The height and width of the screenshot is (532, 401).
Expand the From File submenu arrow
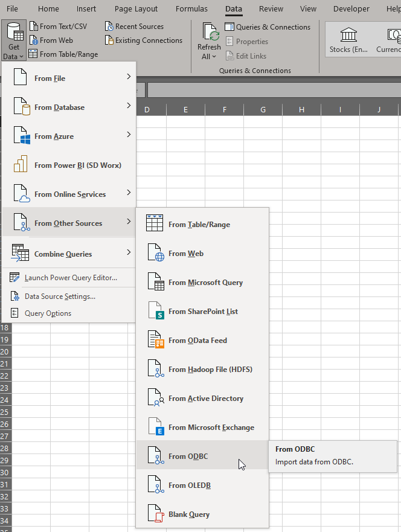[x=129, y=77]
